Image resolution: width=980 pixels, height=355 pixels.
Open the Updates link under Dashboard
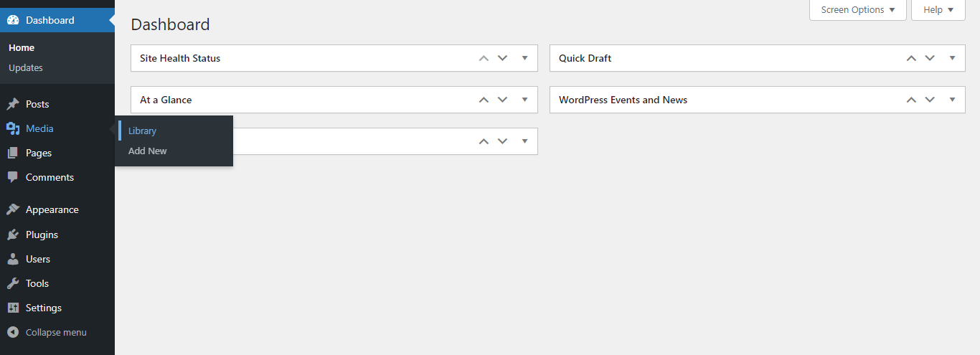[x=26, y=68]
